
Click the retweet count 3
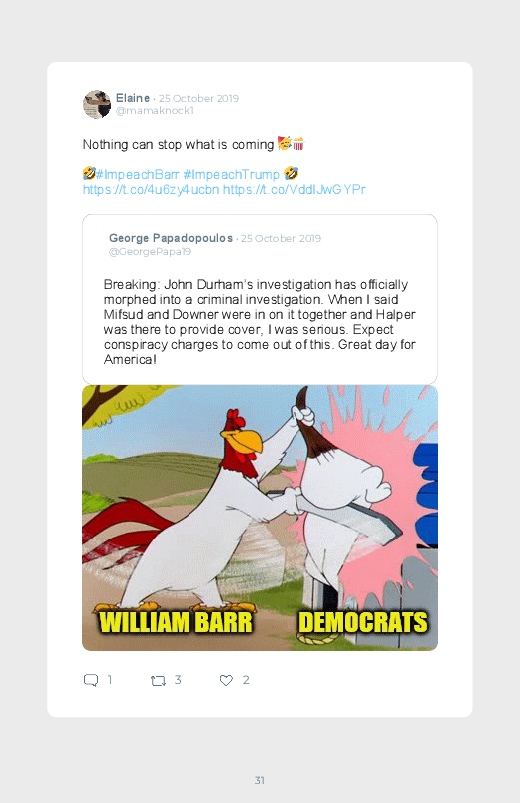pos(178,680)
